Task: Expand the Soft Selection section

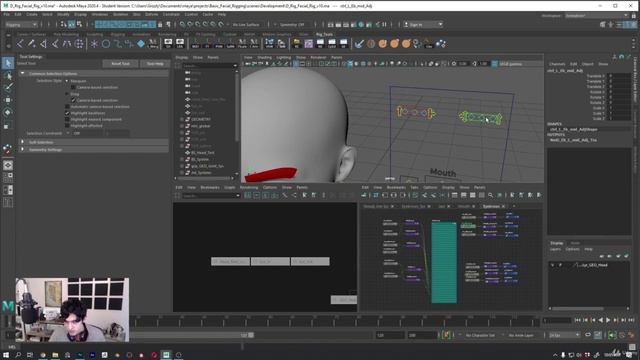Action: coord(23,142)
